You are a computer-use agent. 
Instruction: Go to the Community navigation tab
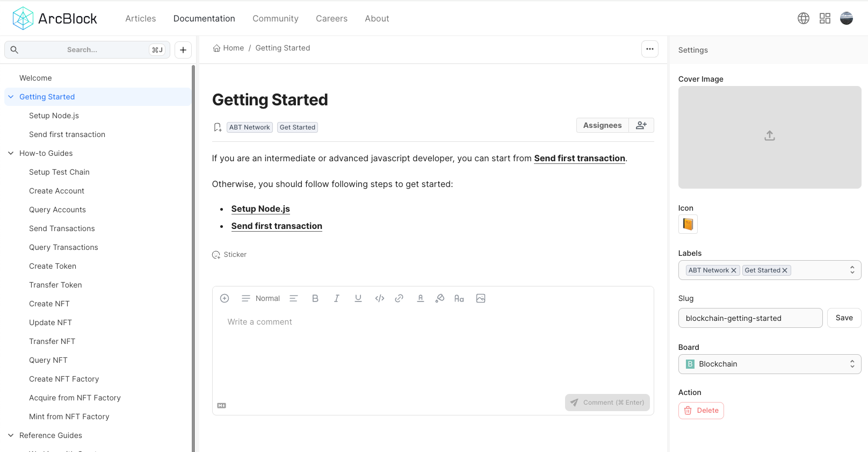(276, 18)
